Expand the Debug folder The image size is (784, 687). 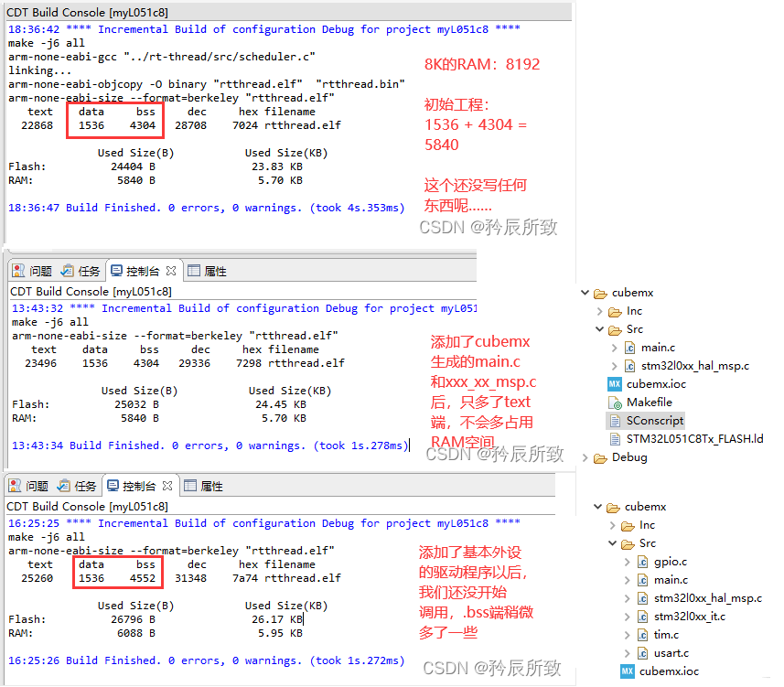(585, 457)
